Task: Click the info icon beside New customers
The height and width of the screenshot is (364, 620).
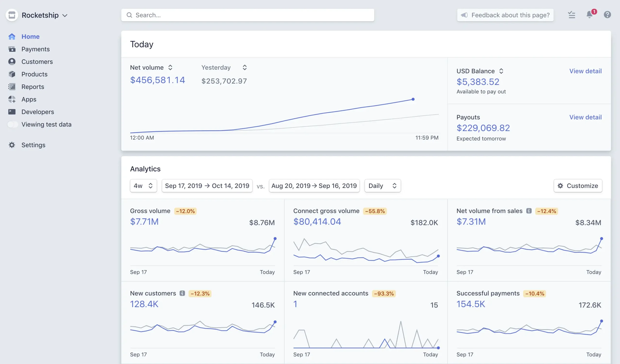Action: (182, 293)
